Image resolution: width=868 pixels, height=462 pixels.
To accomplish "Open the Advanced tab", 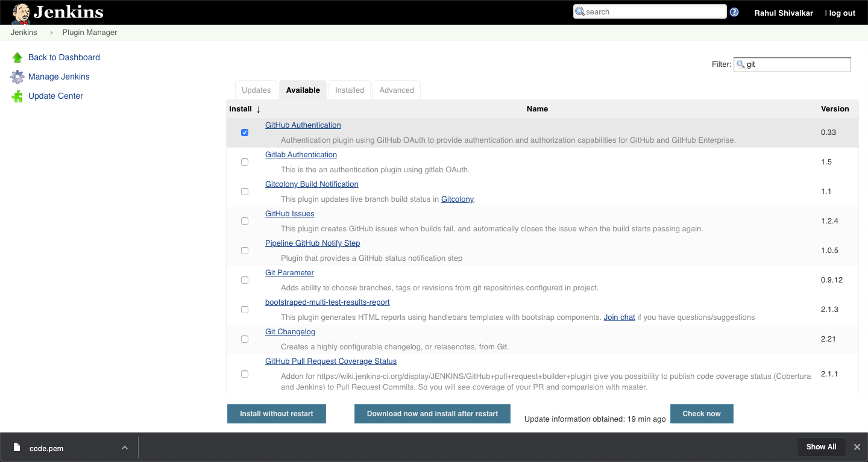I will [x=396, y=90].
